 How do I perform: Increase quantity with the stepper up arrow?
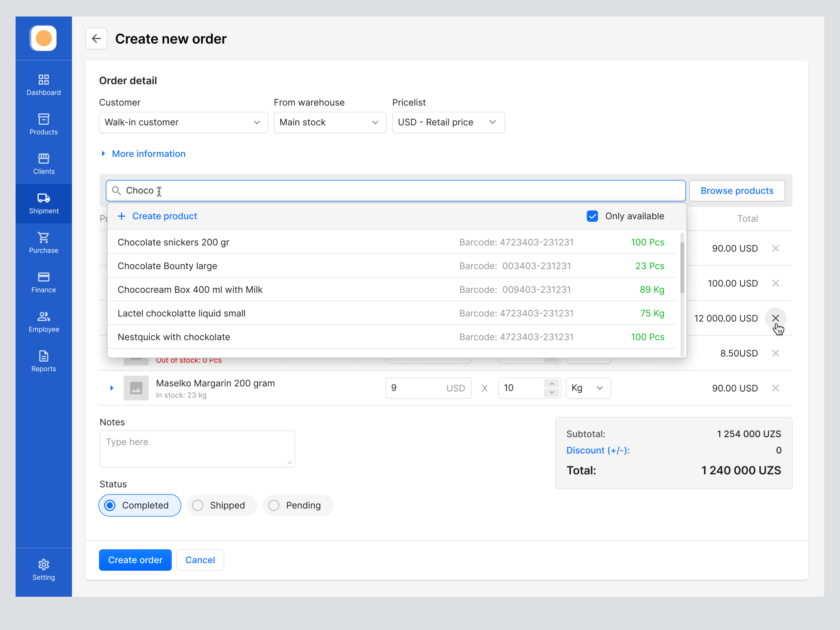(552, 383)
